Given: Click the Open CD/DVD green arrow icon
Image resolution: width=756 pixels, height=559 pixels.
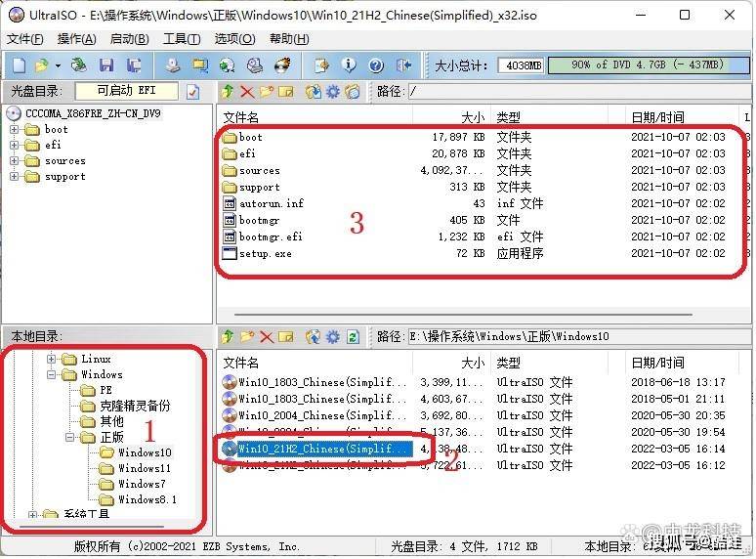Looking at the screenshot, I should click(x=78, y=65).
